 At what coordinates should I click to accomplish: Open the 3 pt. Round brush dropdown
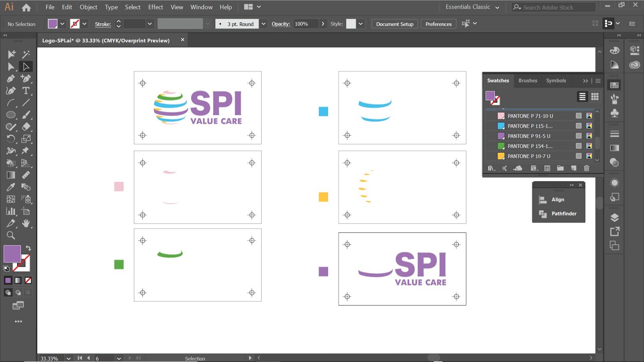point(263,24)
